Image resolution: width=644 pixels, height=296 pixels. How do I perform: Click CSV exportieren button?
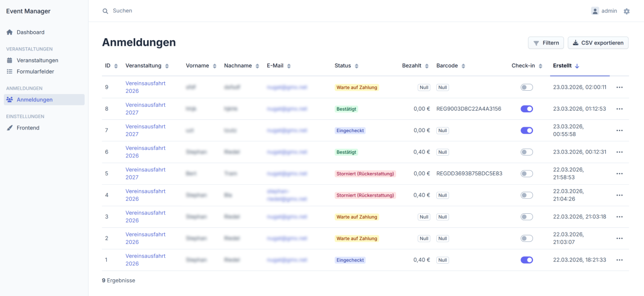pyautogui.click(x=598, y=43)
